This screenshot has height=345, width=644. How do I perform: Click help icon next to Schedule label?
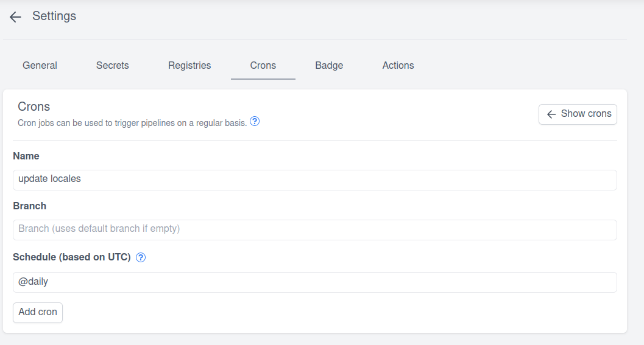[x=141, y=257]
